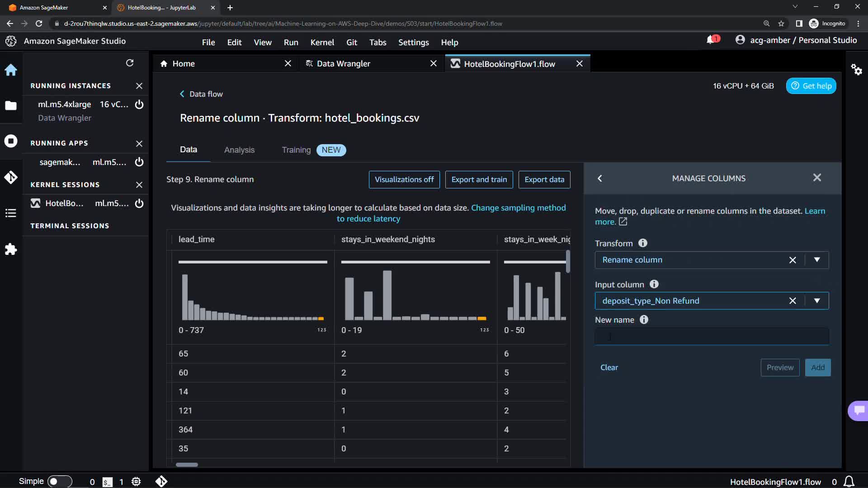The height and width of the screenshot is (488, 868).
Task: Toggle the Visualizations off button
Action: [x=404, y=179]
